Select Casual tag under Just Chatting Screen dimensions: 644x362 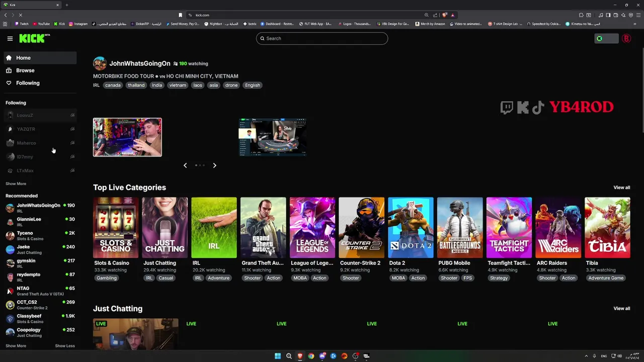point(166,278)
